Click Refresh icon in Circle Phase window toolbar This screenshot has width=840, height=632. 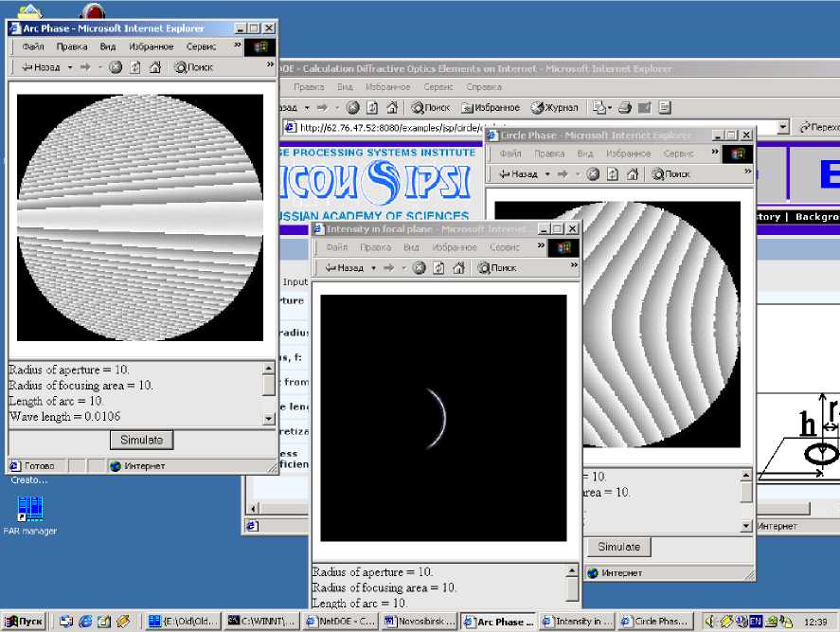(613, 174)
